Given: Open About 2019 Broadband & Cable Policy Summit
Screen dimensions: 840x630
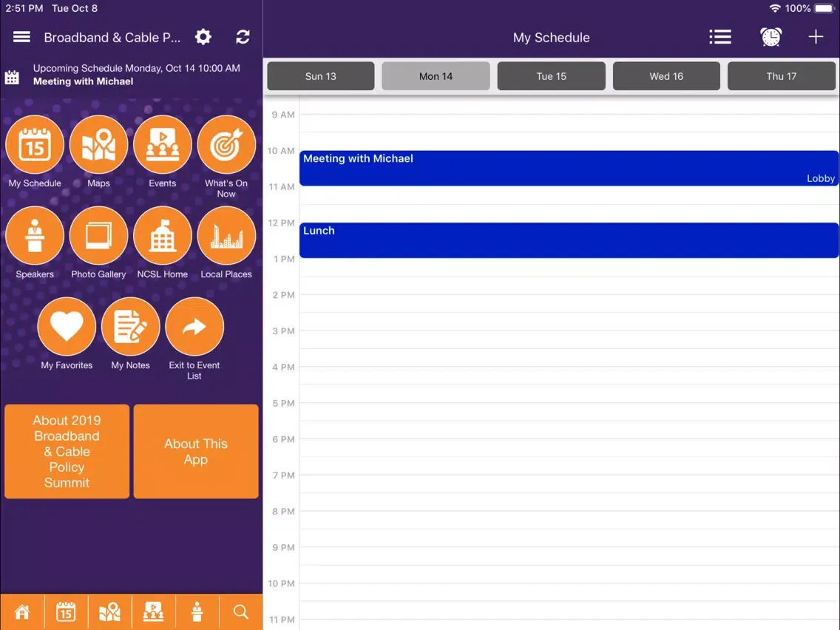Looking at the screenshot, I should (x=67, y=452).
